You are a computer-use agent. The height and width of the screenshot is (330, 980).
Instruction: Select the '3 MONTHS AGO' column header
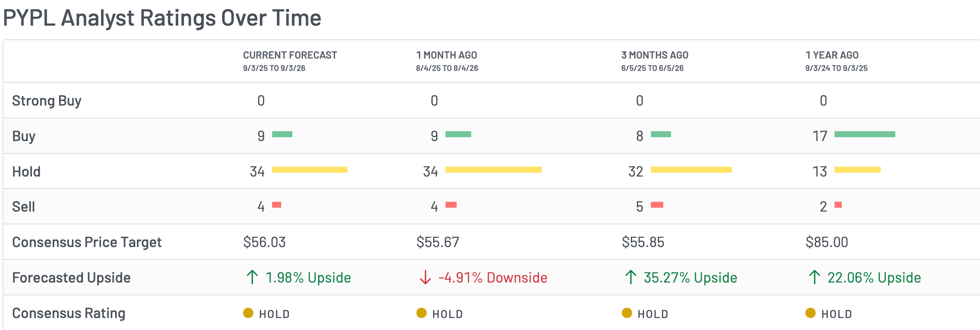point(655,55)
